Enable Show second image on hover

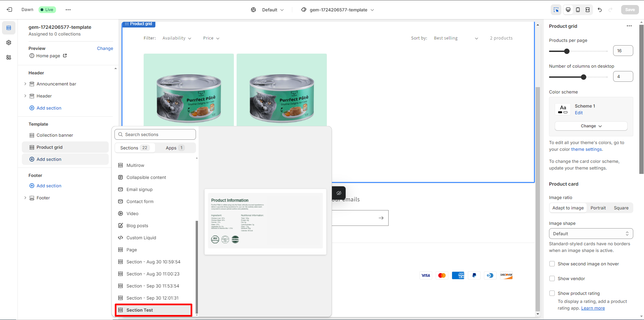coord(552,264)
